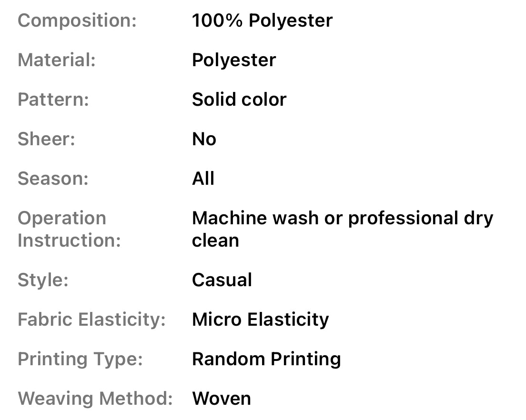Click the Composition label
Screen dimensions: 526x420
(77, 20)
